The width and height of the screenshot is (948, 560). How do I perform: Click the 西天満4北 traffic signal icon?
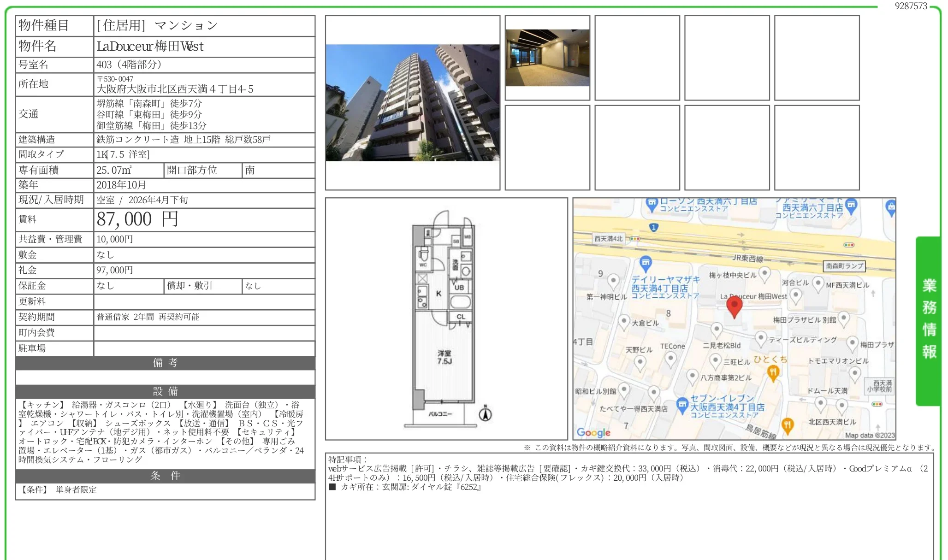coord(635,239)
